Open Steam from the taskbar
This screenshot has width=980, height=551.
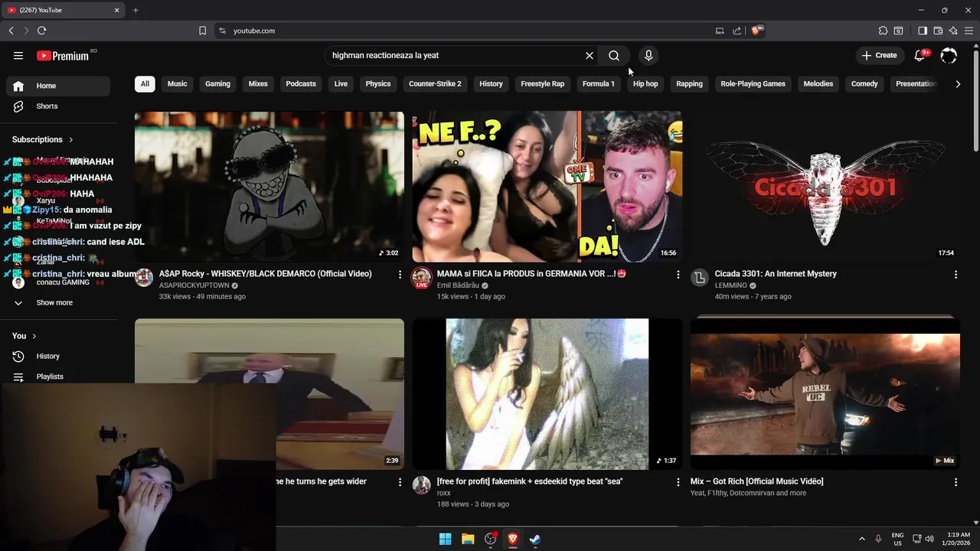pyautogui.click(x=535, y=539)
